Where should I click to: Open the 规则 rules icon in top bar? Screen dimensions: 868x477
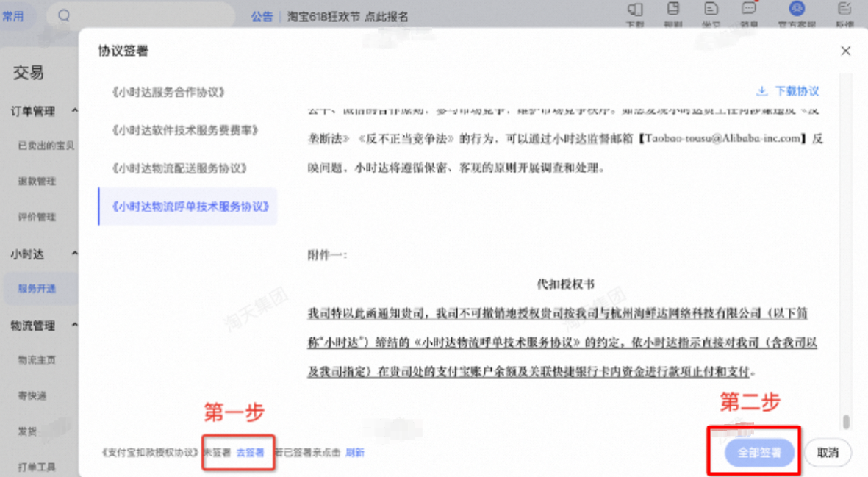click(673, 9)
